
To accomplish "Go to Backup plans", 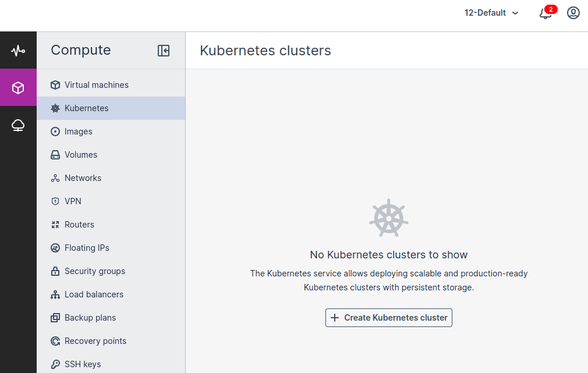I will click(111, 318).
